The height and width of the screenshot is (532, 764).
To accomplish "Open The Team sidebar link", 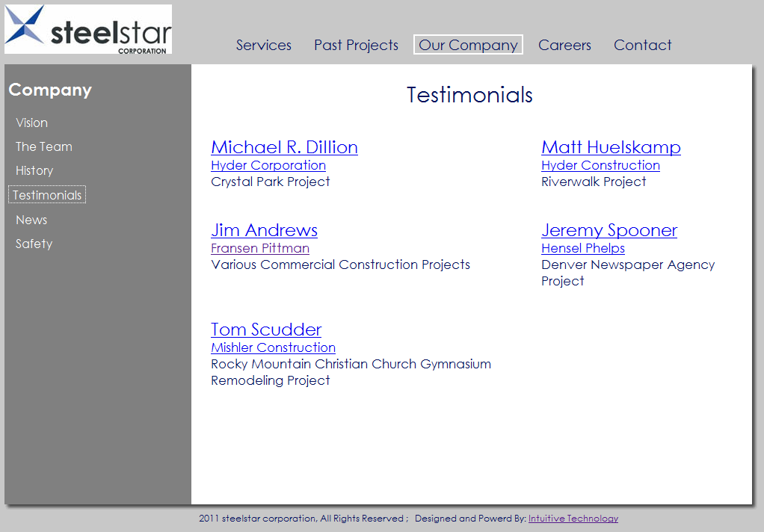I will click(44, 146).
